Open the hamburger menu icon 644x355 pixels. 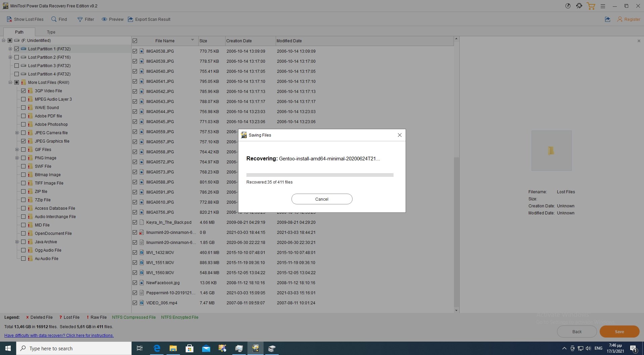603,6
